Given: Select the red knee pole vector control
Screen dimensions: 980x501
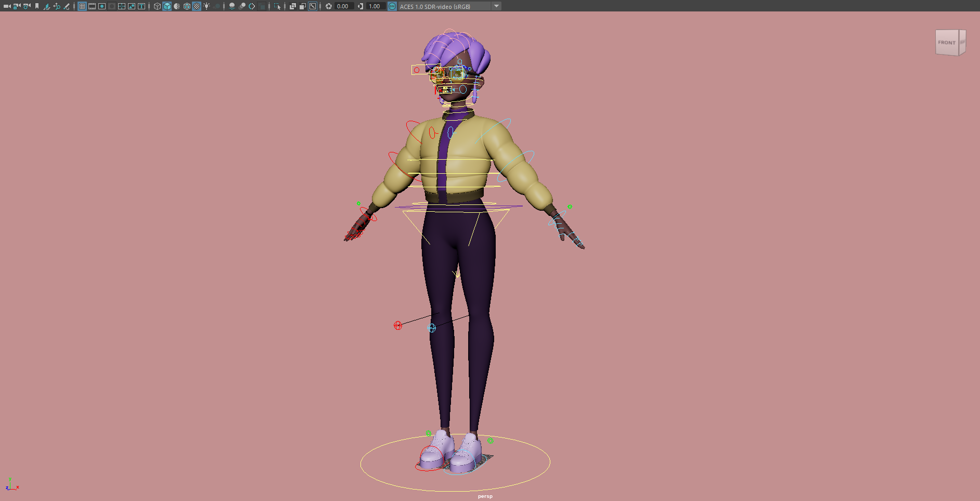Looking at the screenshot, I should tap(398, 326).
